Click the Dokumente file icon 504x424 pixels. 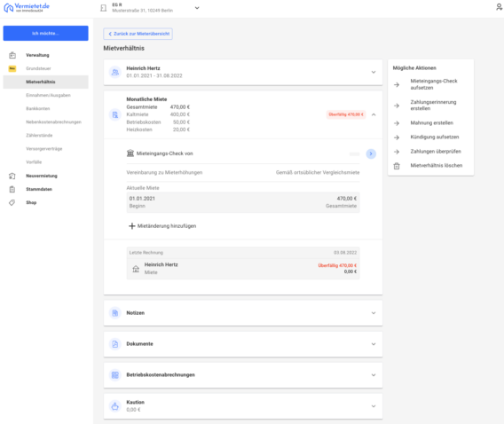click(x=114, y=344)
